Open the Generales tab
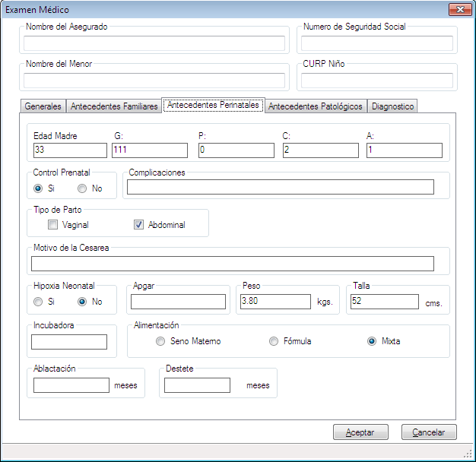Image resolution: width=476 pixels, height=462 pixels. (x=43, y=106)
